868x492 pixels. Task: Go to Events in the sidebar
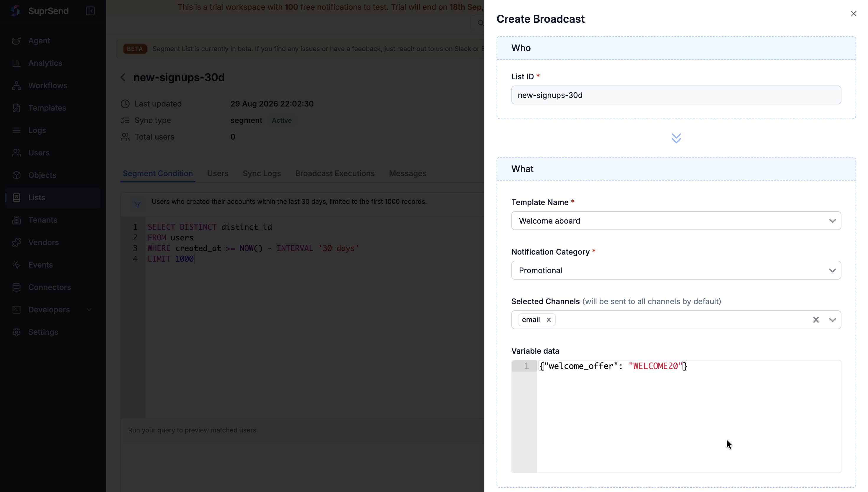[x=53, y=265]
